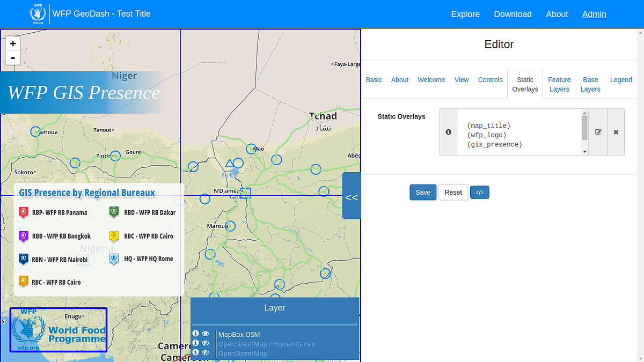Screen dimensions: 644x362
Task: Click the WFP logo in the header
Action: click(38, 14)
